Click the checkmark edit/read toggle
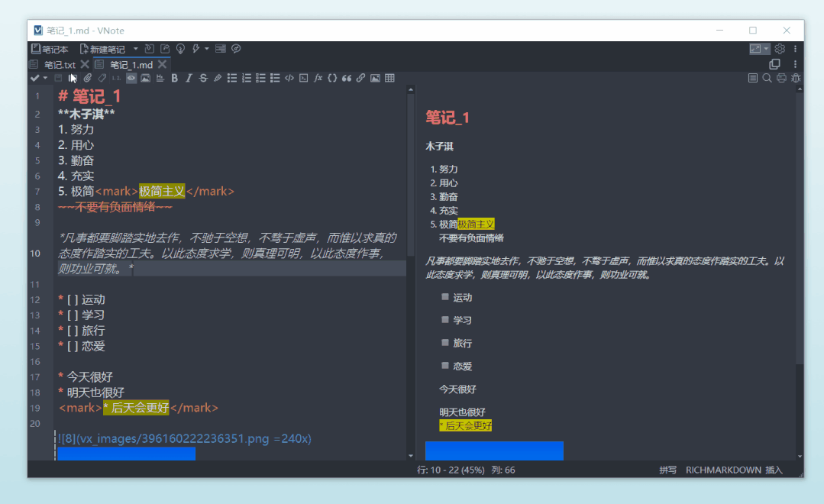The width and height of the screenshot is (824, 504). [x=34, y=79]
